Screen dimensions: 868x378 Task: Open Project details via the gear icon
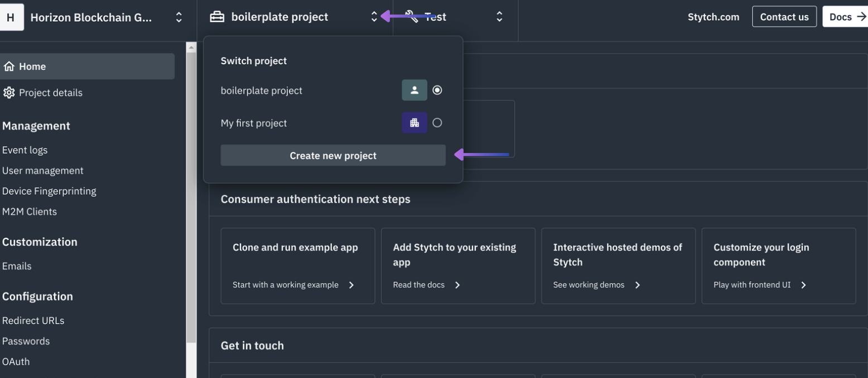click(9, 92)
